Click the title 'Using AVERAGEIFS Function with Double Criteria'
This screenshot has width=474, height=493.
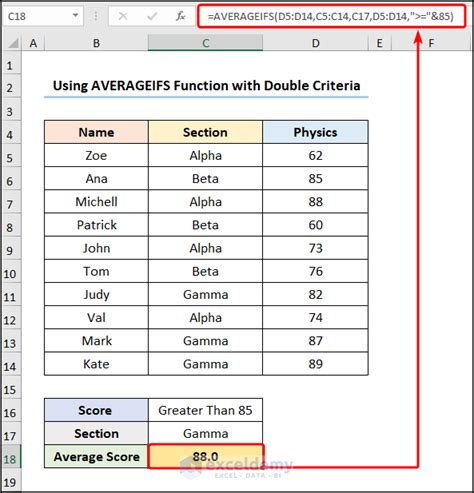[206, 86]
